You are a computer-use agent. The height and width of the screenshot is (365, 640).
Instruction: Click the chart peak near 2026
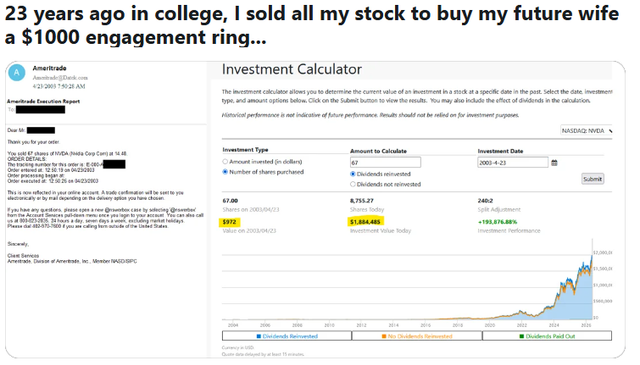592,254
